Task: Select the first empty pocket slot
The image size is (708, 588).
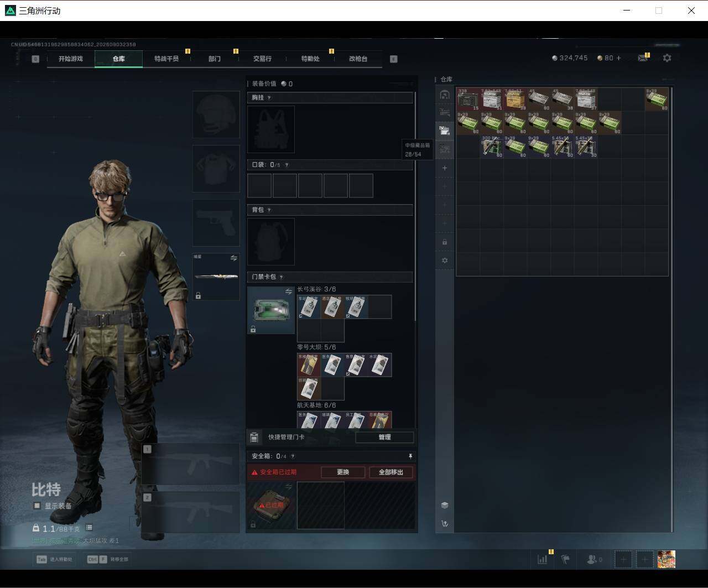Action: click(x=259, y=186)
